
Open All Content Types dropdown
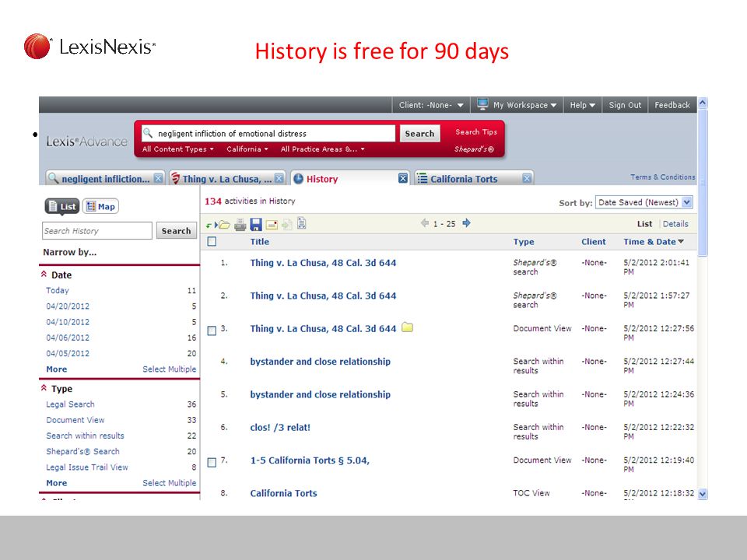[177, 149]
